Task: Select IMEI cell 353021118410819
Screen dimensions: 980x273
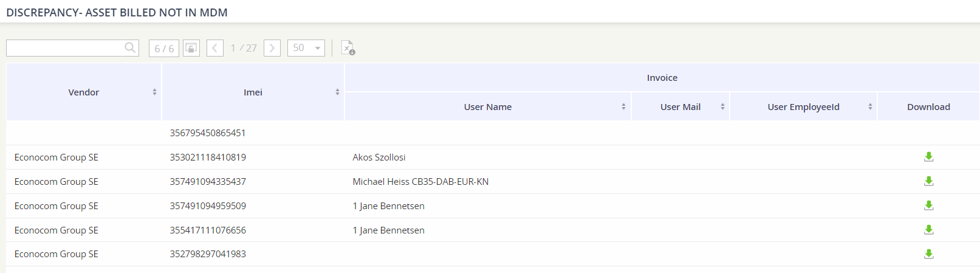Action: [208, 157]
